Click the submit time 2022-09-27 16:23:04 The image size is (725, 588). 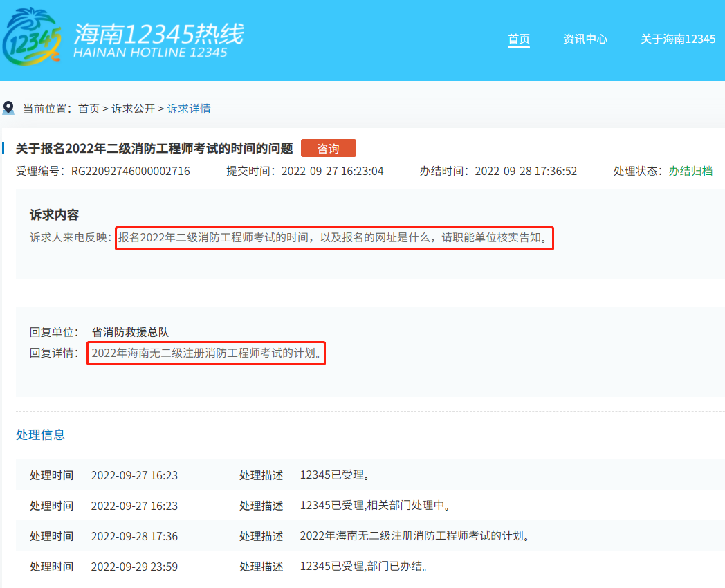[x=333, y=171]
